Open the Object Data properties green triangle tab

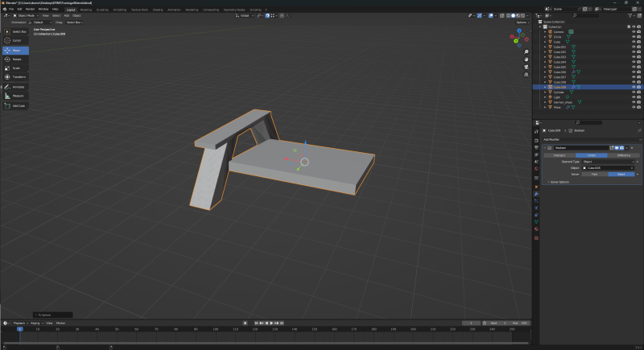coord(536,222)
